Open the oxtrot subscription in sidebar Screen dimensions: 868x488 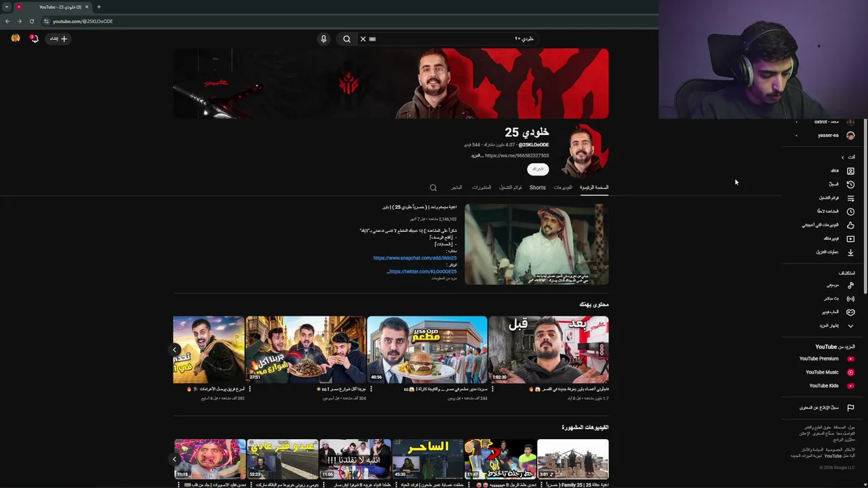pos(825,122)
